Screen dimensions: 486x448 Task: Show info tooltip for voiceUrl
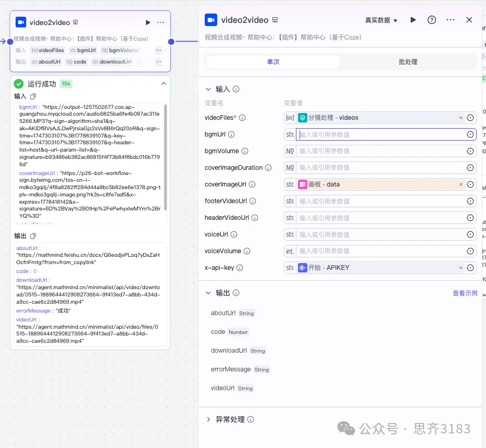click(x=234, y=234)
